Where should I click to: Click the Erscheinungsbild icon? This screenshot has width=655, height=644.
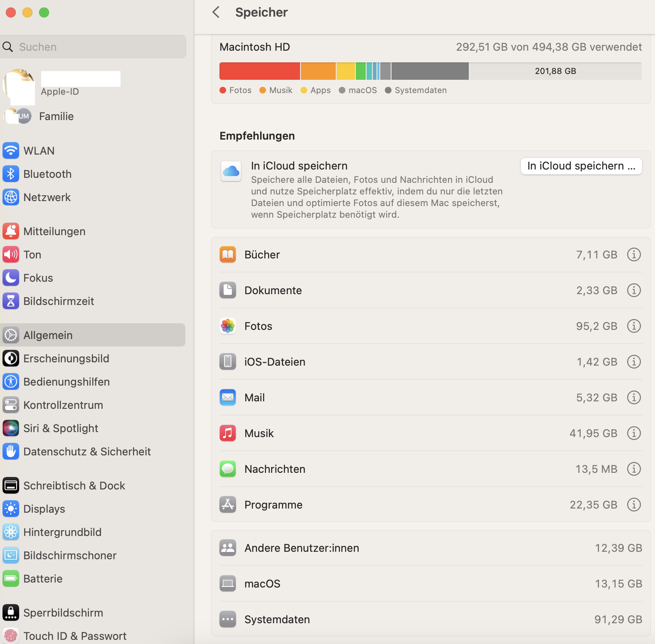tap(11, 358)
